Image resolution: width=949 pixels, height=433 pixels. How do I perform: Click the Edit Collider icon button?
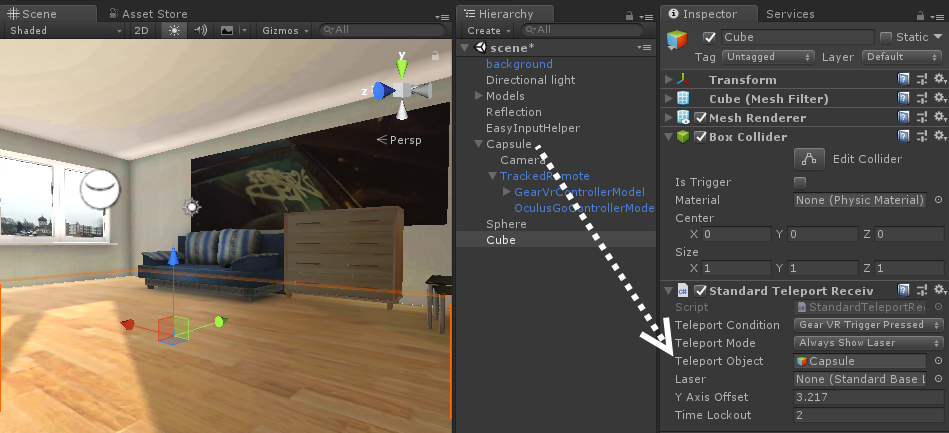[810, 158]
